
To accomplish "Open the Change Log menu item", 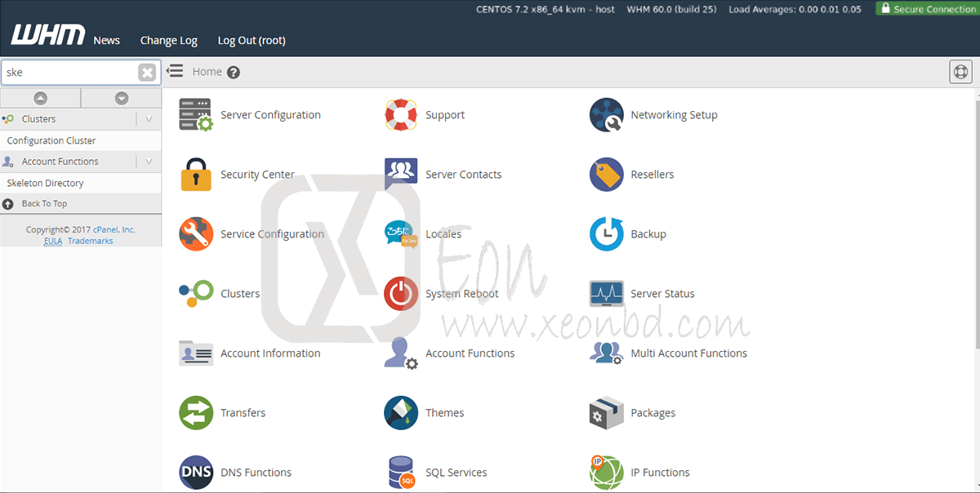I will click(168, 40).
